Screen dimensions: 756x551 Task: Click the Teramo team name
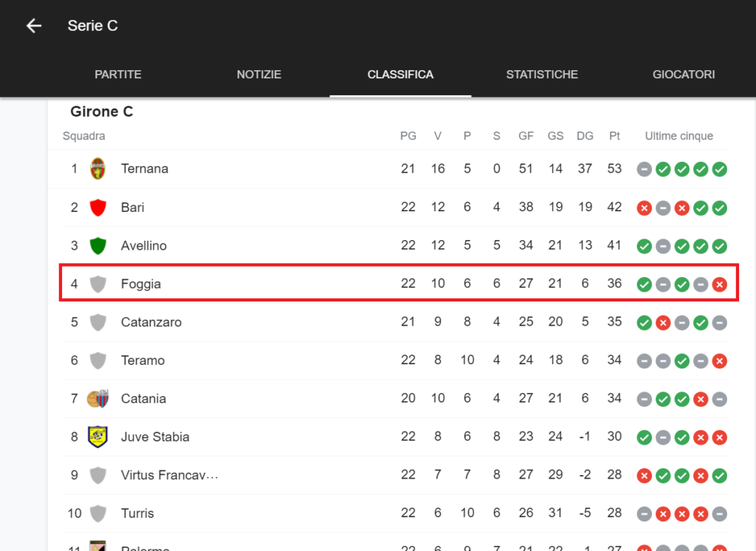pyautogui.click(x=142, y=360)
